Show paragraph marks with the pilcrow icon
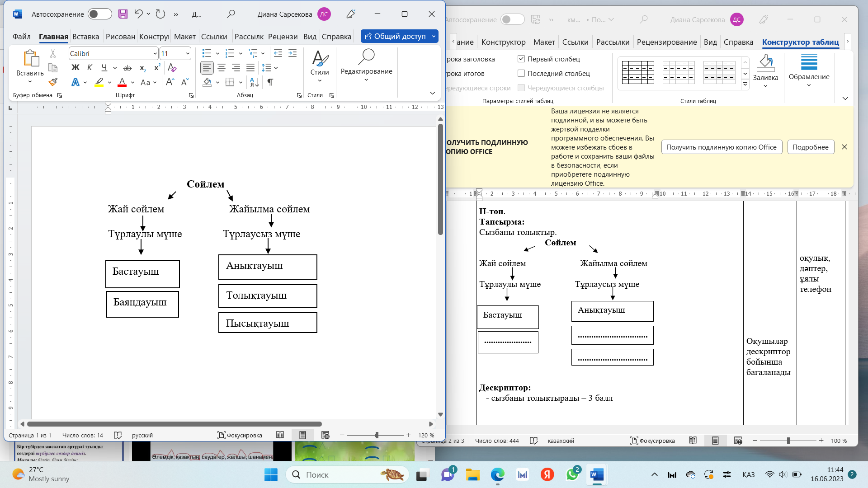The width and height of the screenshot is (868, 488). click(270, 82)
